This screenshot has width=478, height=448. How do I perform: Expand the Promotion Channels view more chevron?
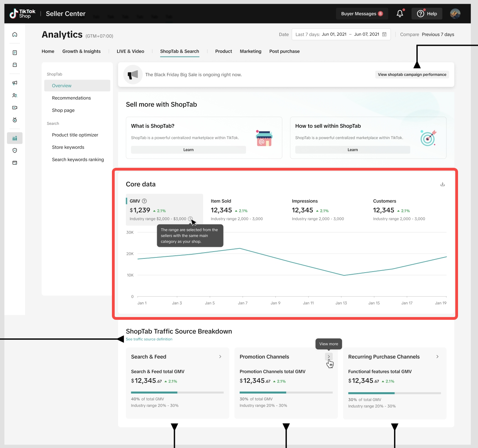[x=329, y=357]
